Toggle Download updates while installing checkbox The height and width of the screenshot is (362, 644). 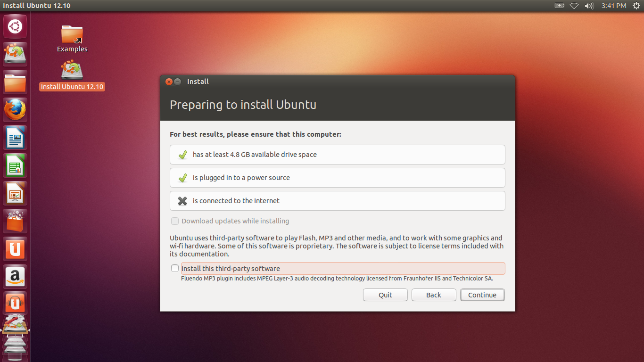(x=175, y=221)
